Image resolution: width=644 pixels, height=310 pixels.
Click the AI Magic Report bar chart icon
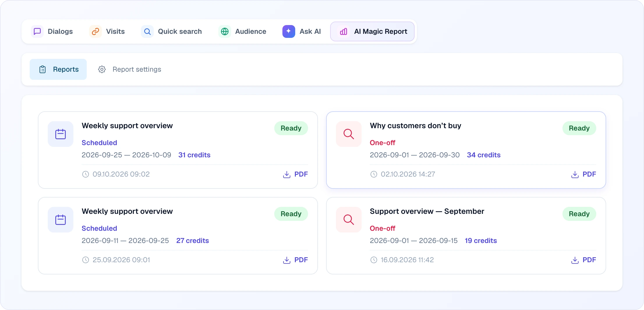[x=344, y=31]
